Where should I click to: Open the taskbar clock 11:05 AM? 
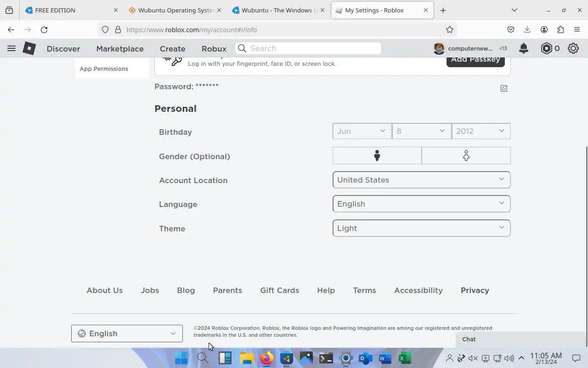click(x=546, y=358)
